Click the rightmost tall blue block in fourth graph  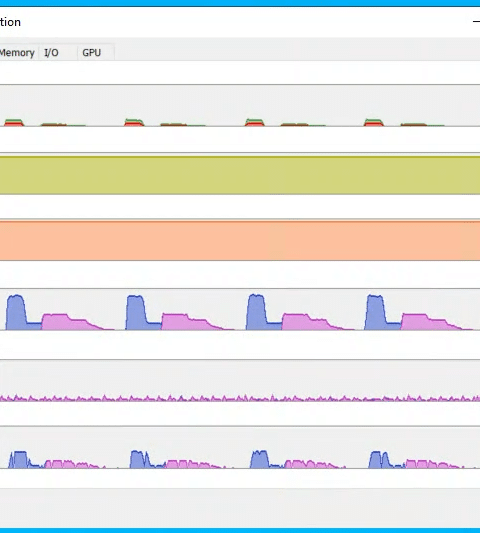pos(375,312)
